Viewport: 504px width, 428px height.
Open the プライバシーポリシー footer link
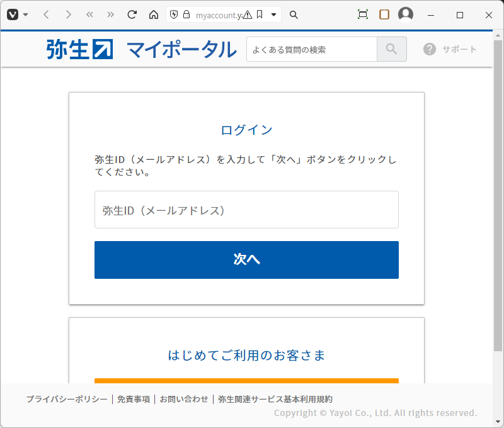[67, 399]
